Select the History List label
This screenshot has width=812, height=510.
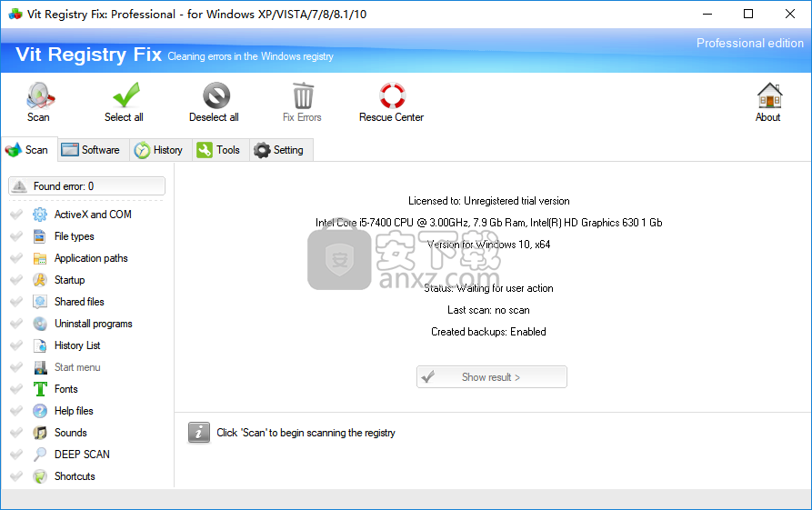[77, 345]
